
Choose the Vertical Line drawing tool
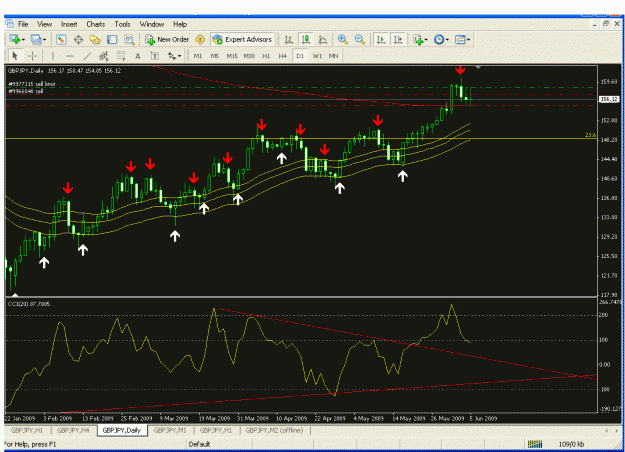[x=53, y=56]
